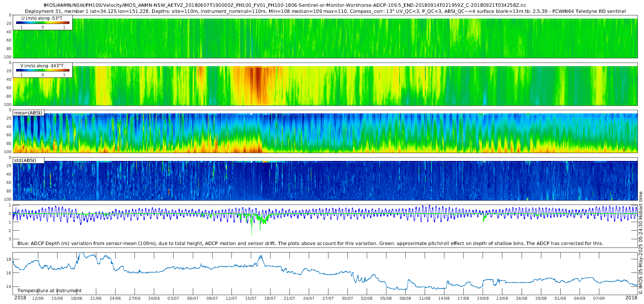Pick the 15/07 date tick label
Screen dimensions: 644x304
point(251,298)
